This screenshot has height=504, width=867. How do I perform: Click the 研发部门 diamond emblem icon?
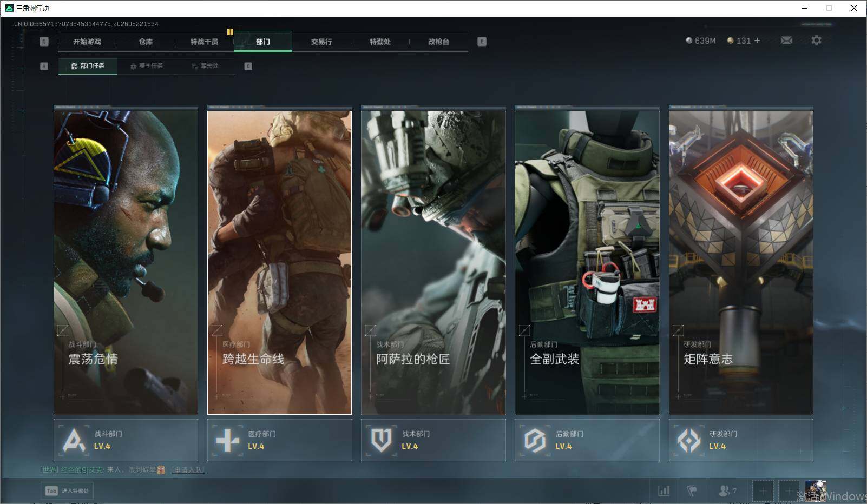(689, 440)
